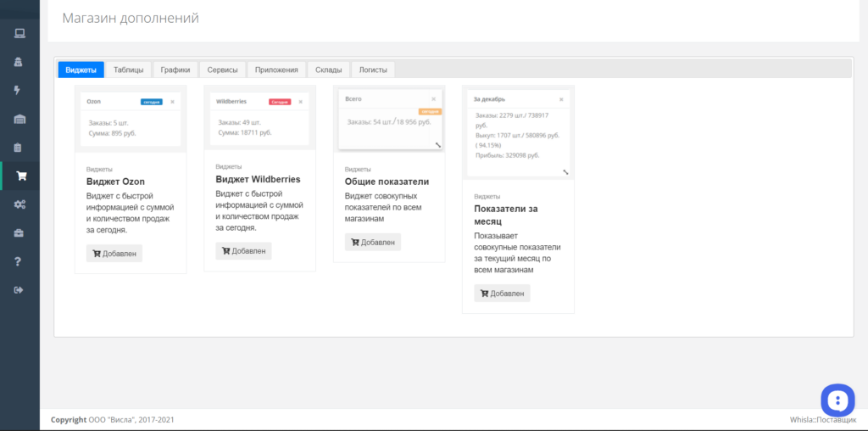Screen dimensions: 868x431
Task: Select the Склады tab
Action: coord(328,70)
